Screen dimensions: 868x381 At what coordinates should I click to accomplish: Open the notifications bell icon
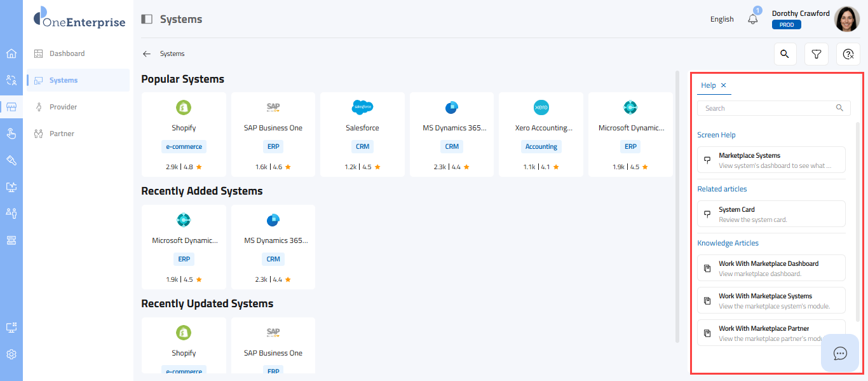[x=753, y=19]
